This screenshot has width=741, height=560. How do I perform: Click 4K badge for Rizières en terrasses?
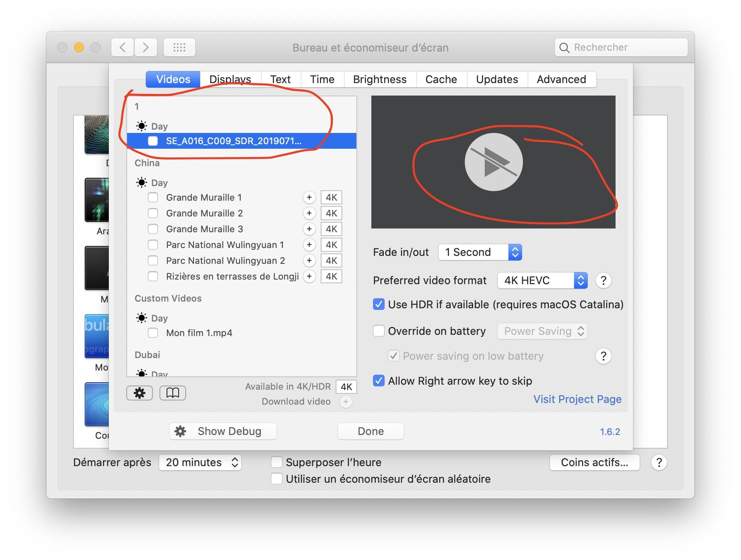(x=331, y=276)
